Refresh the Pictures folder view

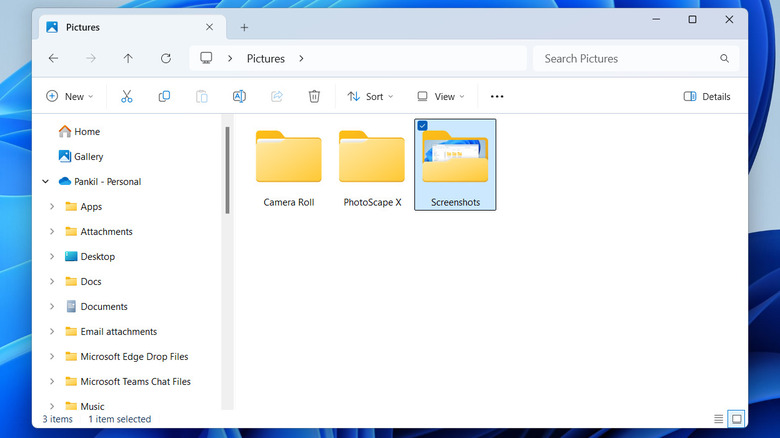(165, 59)
